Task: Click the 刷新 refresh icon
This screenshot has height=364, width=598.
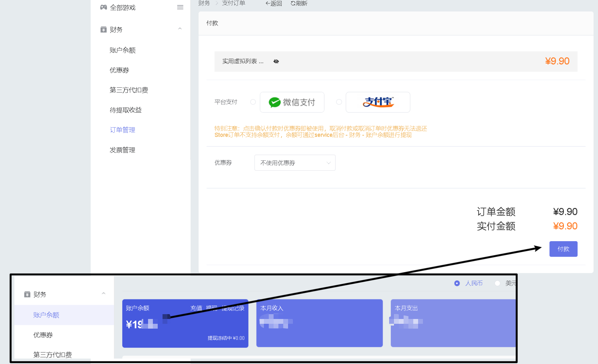Action: (x=293, y=3)
